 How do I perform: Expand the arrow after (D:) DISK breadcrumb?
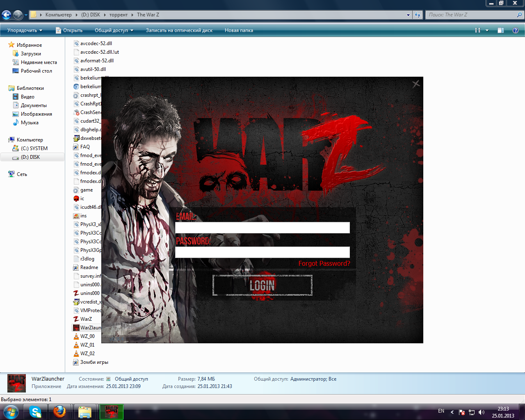105,15
